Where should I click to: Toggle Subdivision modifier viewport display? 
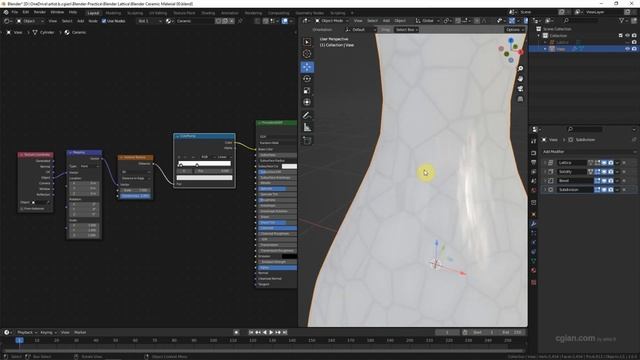(x=604, y=189)
